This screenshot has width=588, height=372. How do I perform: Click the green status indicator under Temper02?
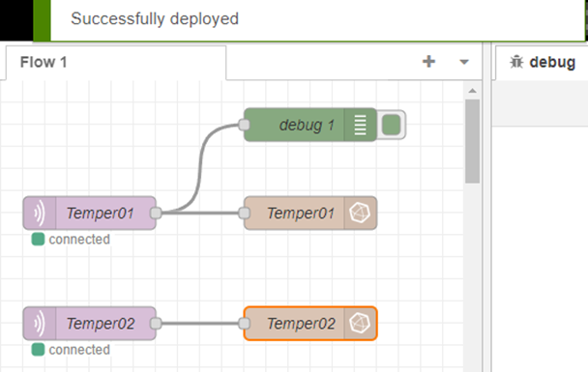pyautogui.click(x=38, y=350)
